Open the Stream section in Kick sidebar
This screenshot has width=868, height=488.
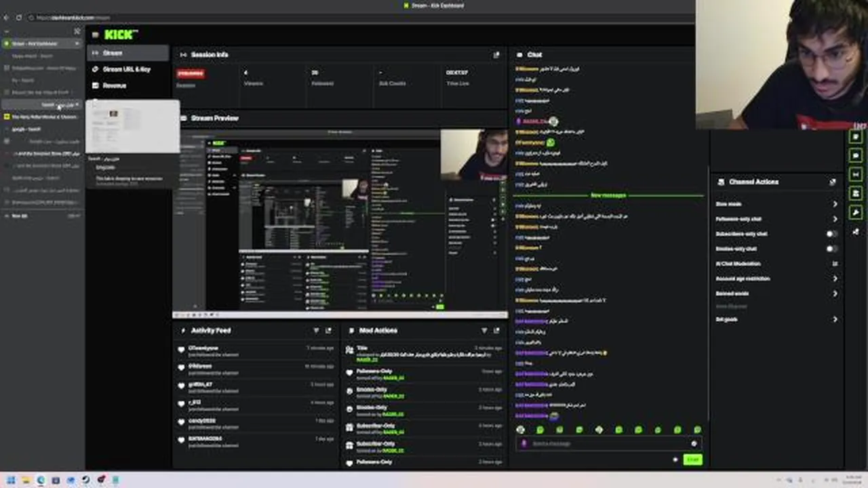(x=127, y=53)
